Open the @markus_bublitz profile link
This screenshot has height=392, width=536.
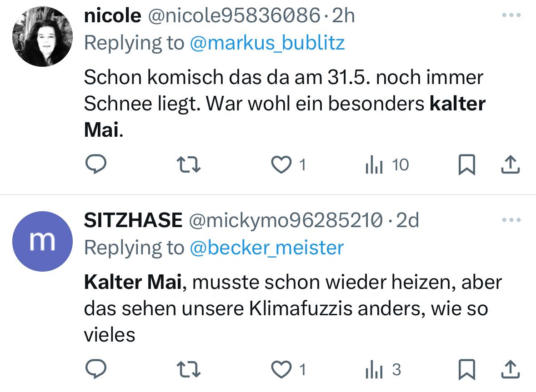pyautogui.click(x=267, y=43)
